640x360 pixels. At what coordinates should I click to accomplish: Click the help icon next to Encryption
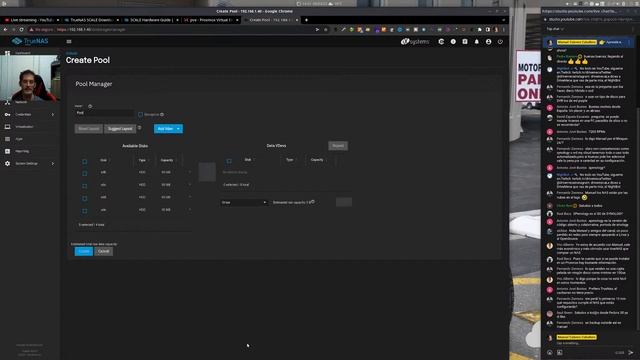[162, 115]
